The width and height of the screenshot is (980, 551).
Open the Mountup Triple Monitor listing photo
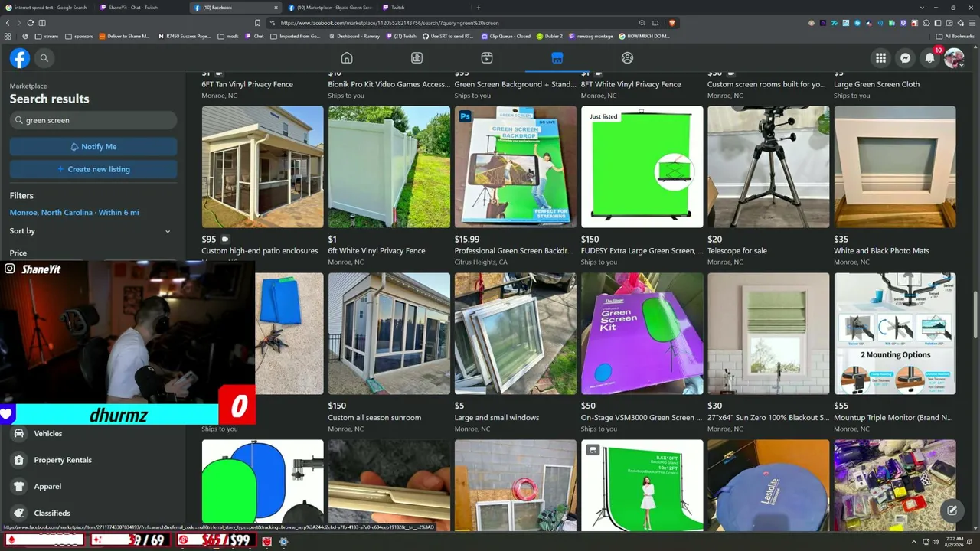tap(894, 334)
